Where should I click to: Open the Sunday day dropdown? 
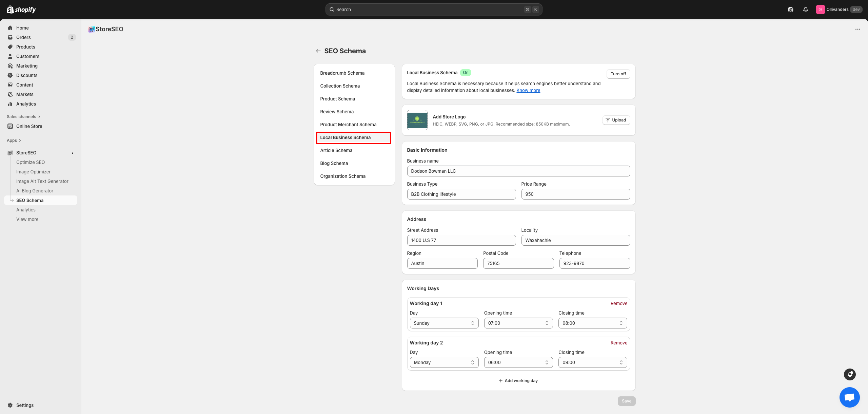tap(444, 323)
